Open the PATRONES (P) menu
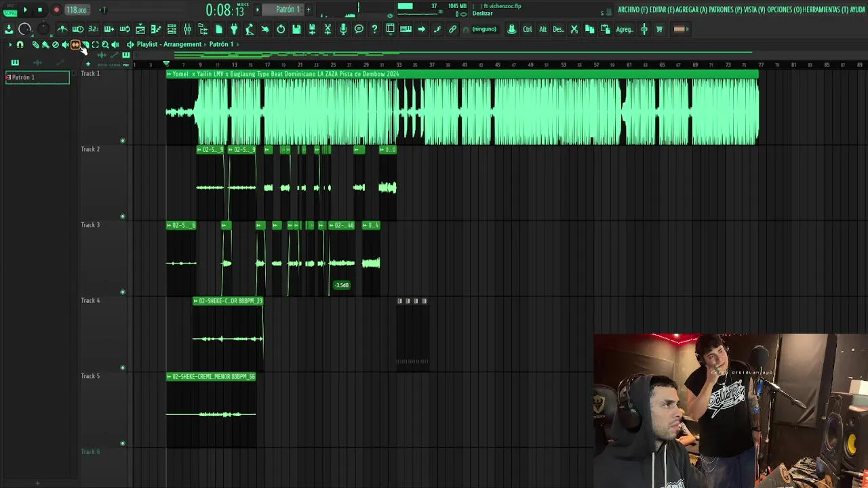868x488 pixels. point(726,9)
